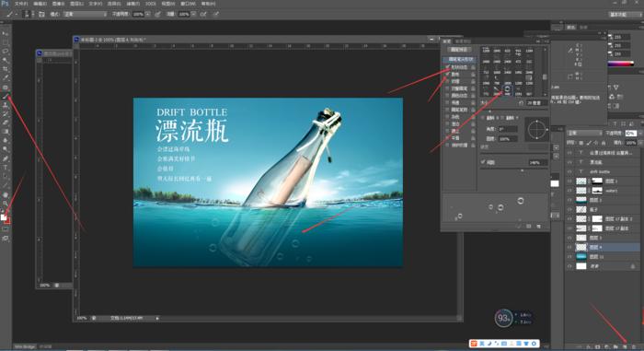
Task: Toggle the 散布 checkbox in Brush panel
Action: click(448, 75)
